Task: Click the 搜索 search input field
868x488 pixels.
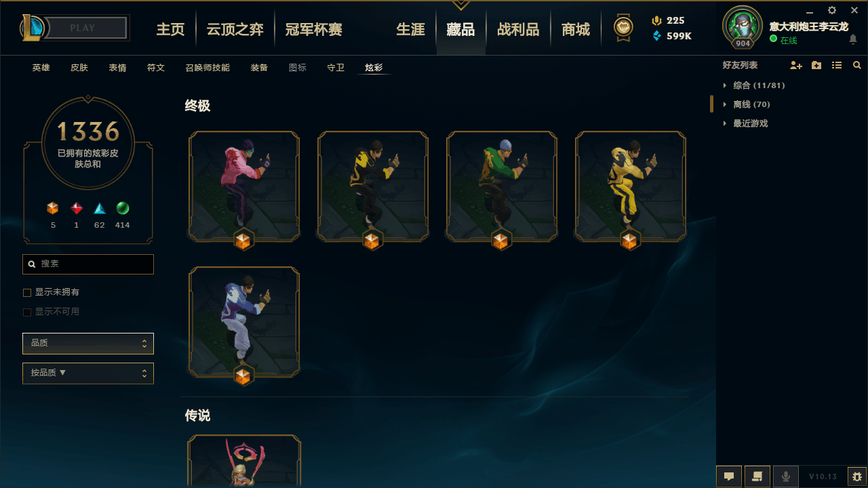Action: point(88,264)
